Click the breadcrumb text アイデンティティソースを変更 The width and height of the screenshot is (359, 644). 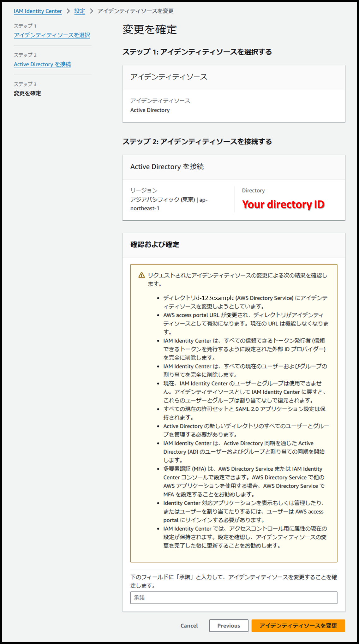tap(135, 11)
